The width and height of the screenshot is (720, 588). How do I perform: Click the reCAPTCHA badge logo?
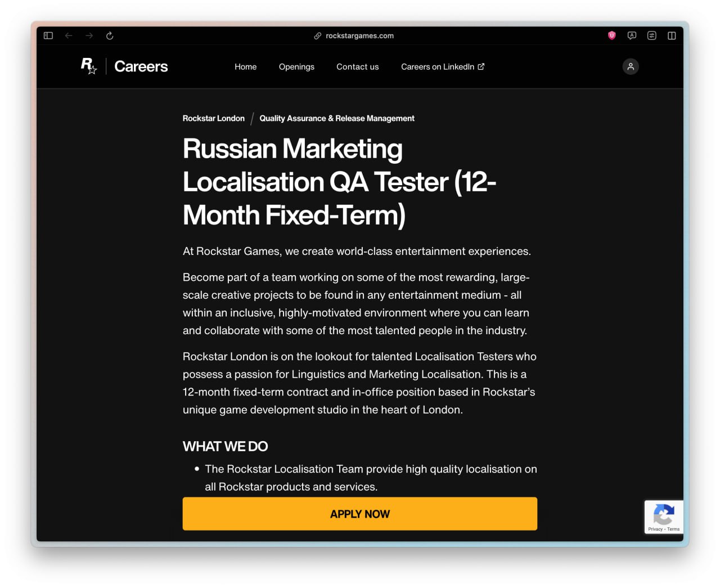(x=664, y=514)
